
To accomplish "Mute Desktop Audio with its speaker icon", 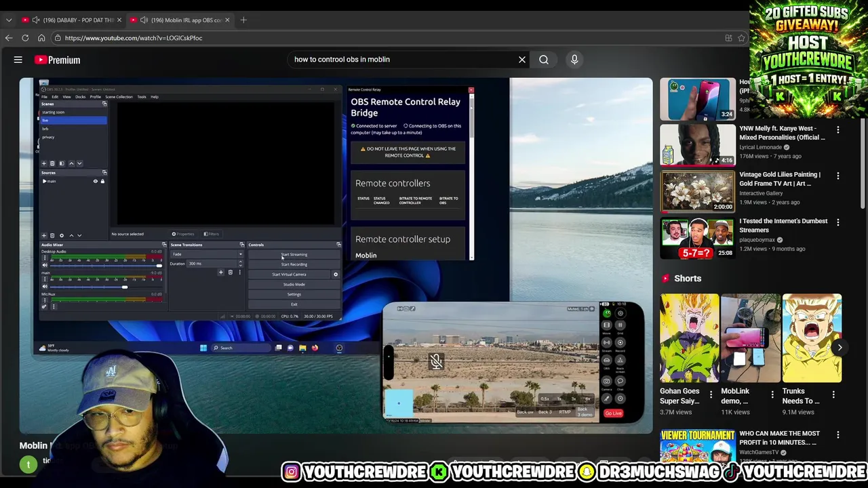I will (45, 265).
